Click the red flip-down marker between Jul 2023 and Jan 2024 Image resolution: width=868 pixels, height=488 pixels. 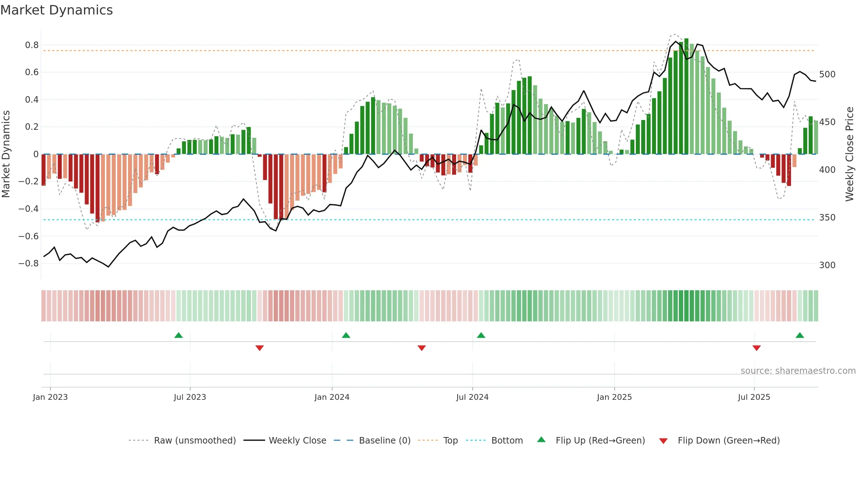260,348
